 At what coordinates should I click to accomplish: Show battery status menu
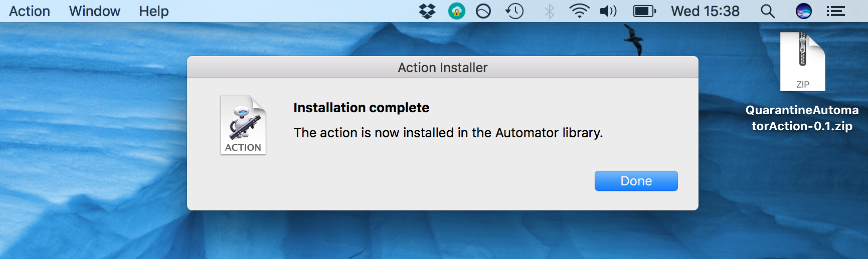(x=644, y=11)
